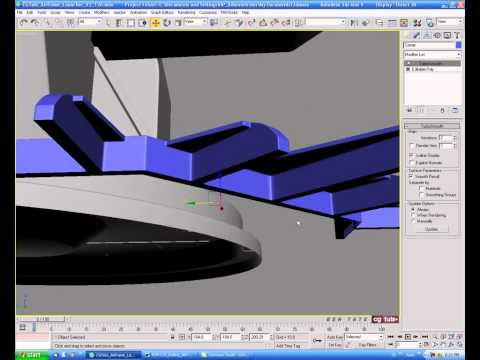Open the Utilities hammer tab in the command panel
The width and height of the screenshot is (480, 360).
(457, 35)
